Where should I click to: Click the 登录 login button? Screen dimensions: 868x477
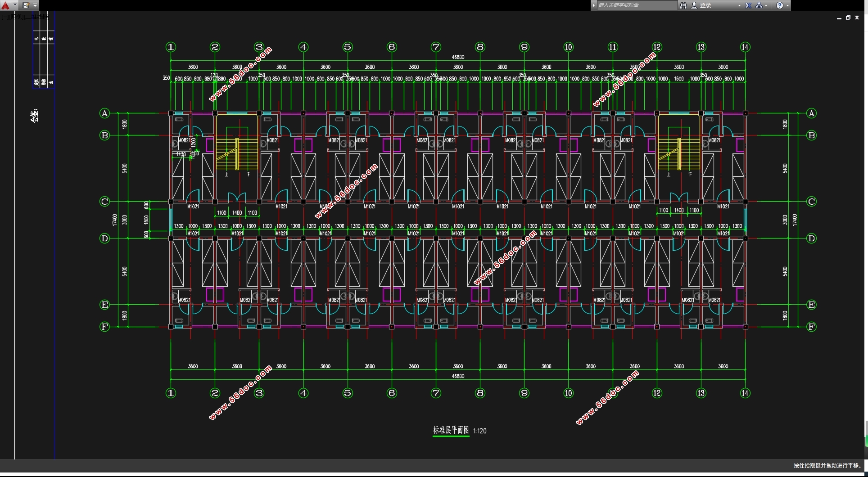(x=705, y=5)
